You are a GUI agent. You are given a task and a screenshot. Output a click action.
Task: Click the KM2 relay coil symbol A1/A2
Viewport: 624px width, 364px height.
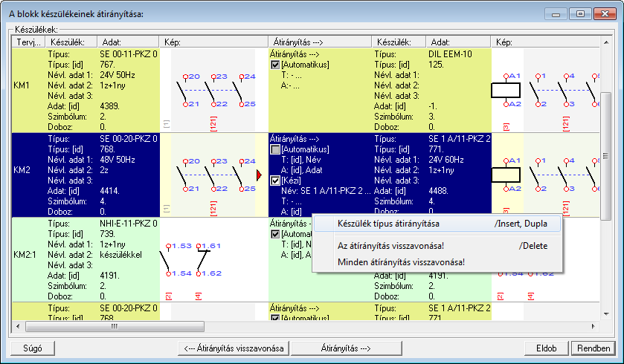tap(506, 175)
